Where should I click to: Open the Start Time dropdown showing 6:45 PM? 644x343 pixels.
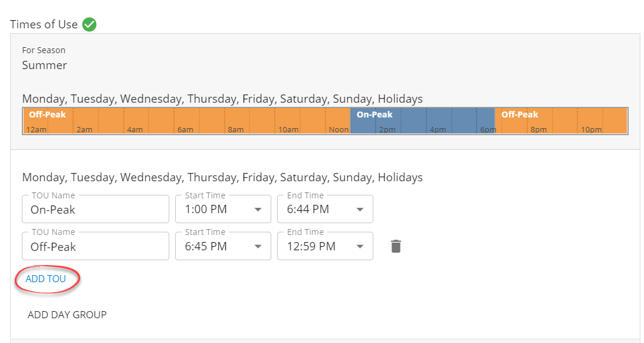pyautogui.click(x=223, y=246)
